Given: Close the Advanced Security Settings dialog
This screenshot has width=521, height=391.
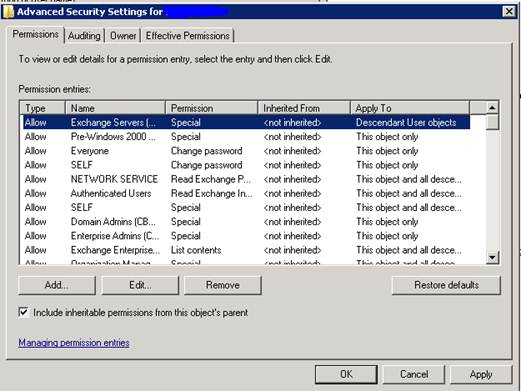Looking at the screenshot, I should tap(509, 12).
